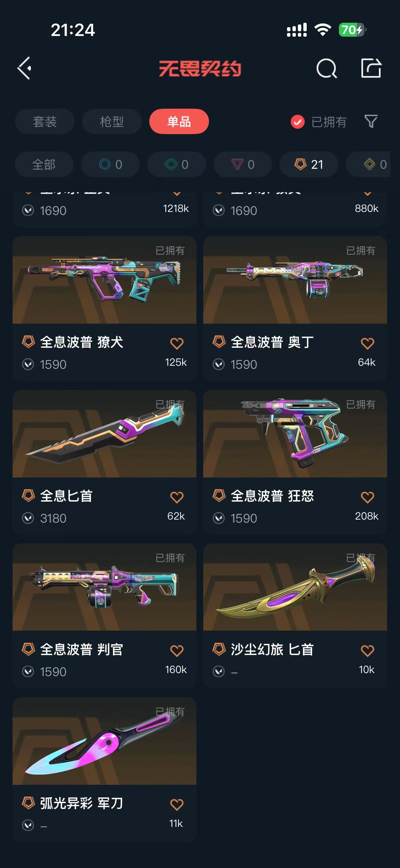This screenshot has width=400, height=868.
Task: Select the 单品 tab
Action: (179, 121)
